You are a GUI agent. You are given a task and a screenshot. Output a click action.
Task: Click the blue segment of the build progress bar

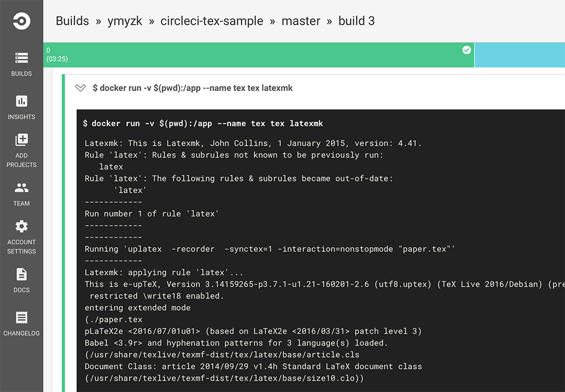pyautogui.click(x=520, y=55)
